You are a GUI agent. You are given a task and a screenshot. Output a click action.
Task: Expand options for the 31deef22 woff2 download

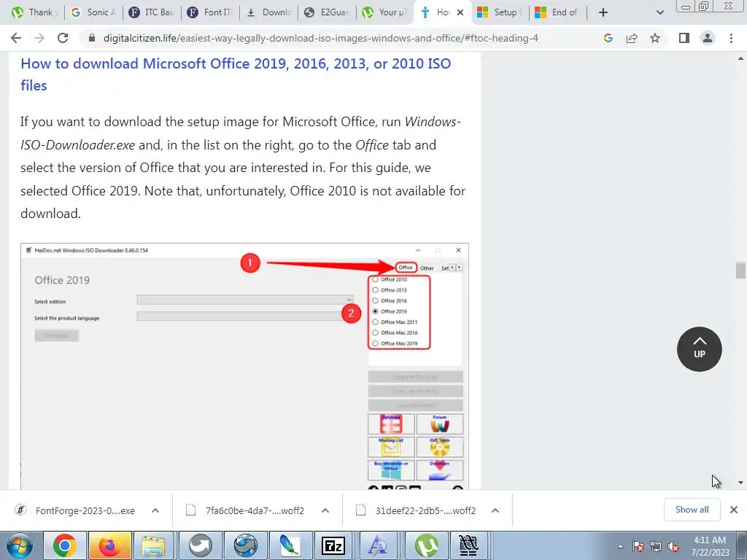(x=495, y=510)
